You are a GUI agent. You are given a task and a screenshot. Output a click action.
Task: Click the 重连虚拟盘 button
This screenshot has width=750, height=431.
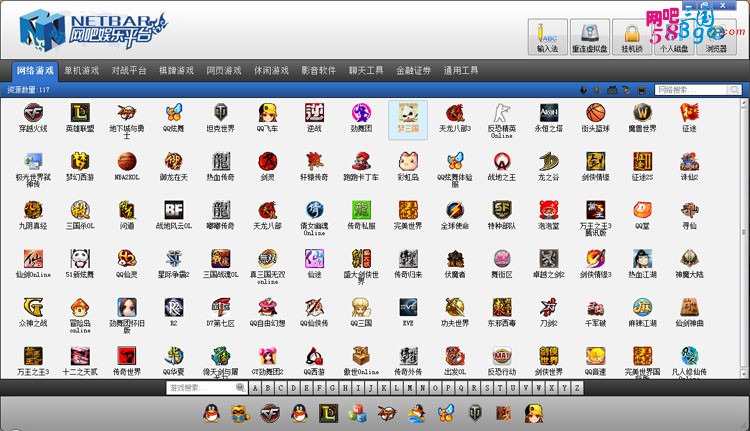tap(590, 37)
